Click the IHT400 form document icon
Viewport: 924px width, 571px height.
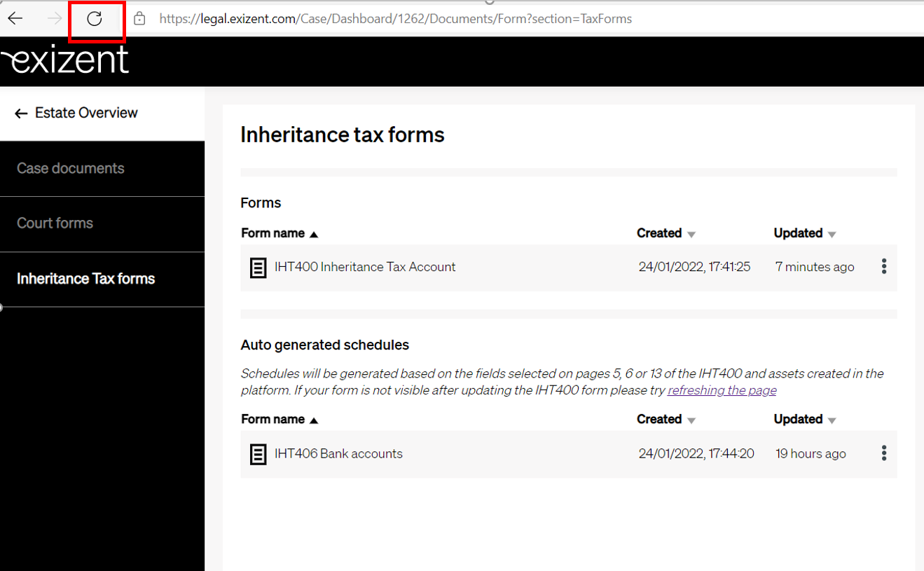point(258,267)
